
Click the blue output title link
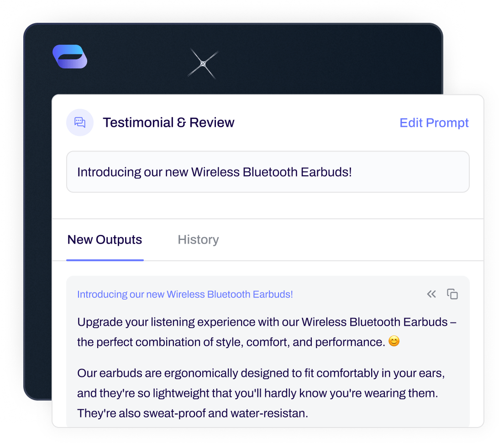(185, 294)
